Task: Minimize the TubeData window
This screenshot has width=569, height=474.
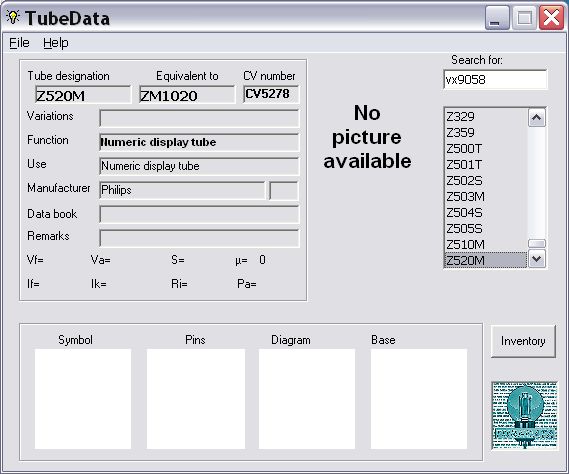Action: (497, 17)
